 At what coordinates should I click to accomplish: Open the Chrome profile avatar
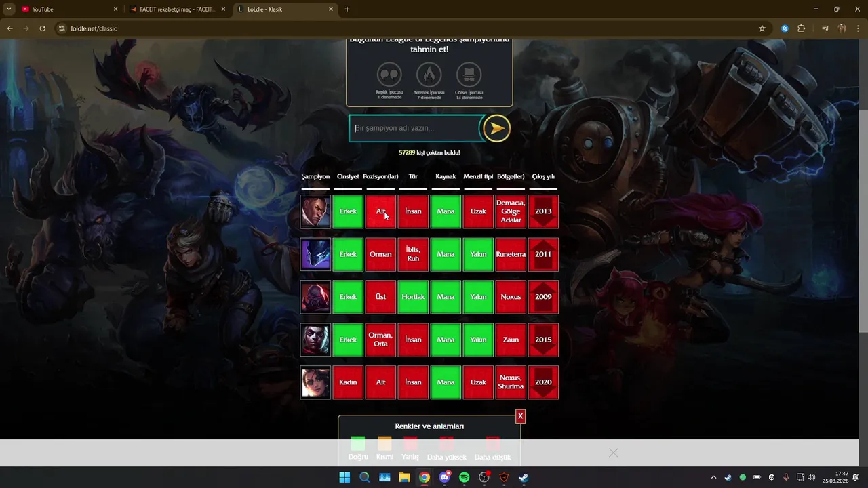[842, 28]
